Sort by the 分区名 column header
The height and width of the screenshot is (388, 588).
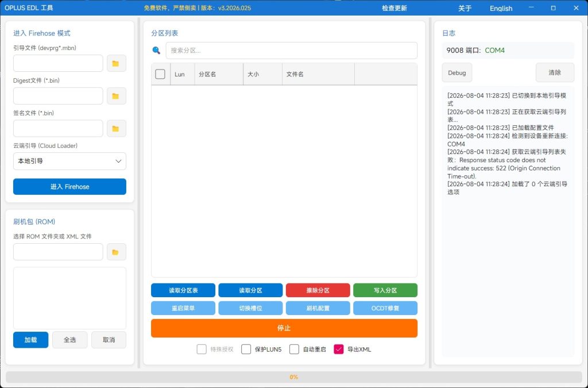(x=219, y=74)
